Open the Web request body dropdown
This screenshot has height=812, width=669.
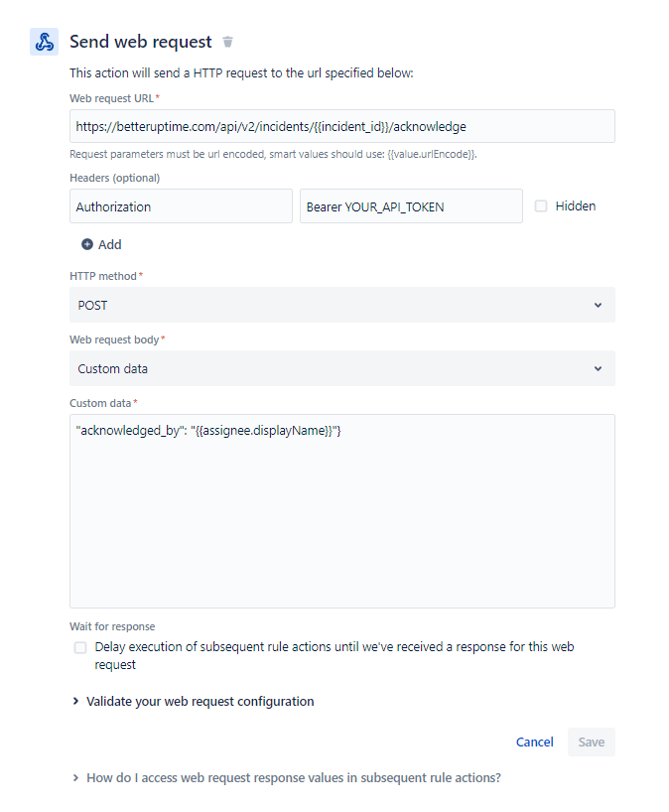point(341,368)
